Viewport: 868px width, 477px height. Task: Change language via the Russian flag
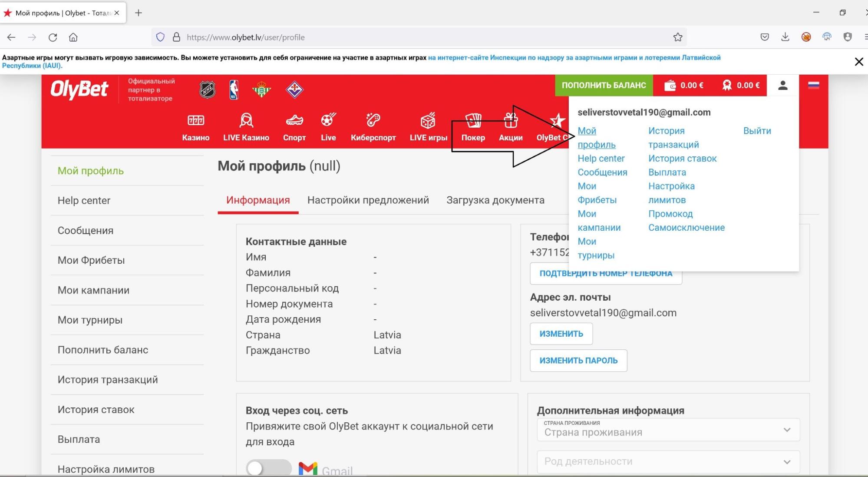click(x=814, y=85)
